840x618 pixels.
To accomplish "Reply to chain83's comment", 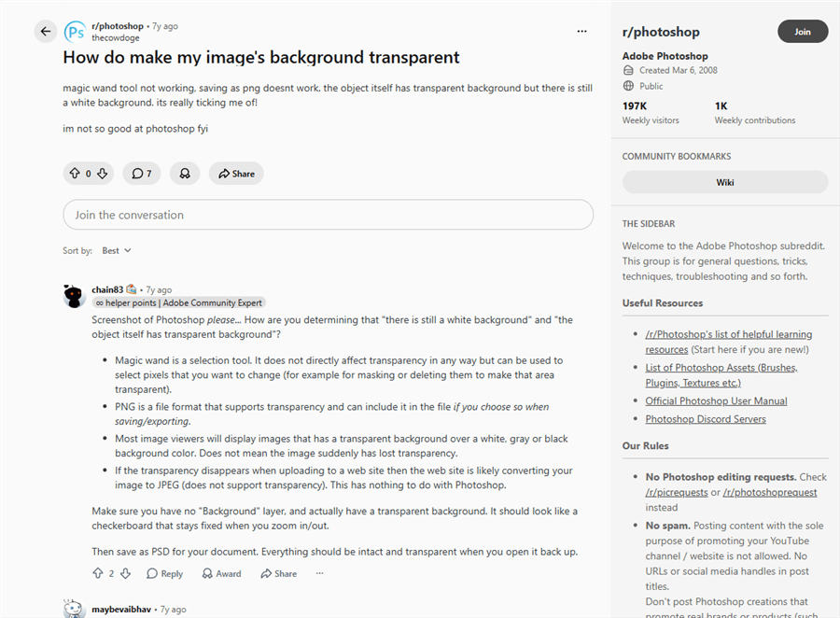I will 164,573.
